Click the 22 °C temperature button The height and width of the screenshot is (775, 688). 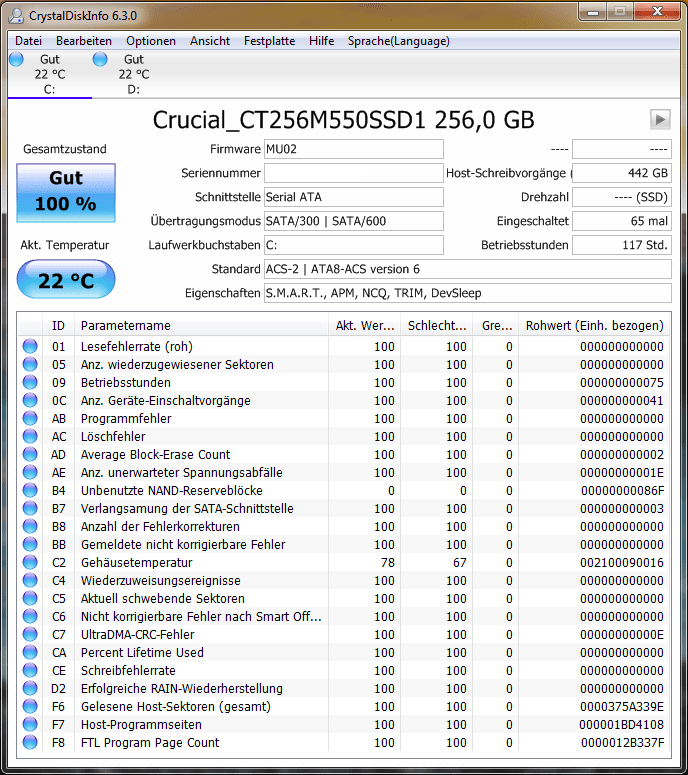(66, 280)
